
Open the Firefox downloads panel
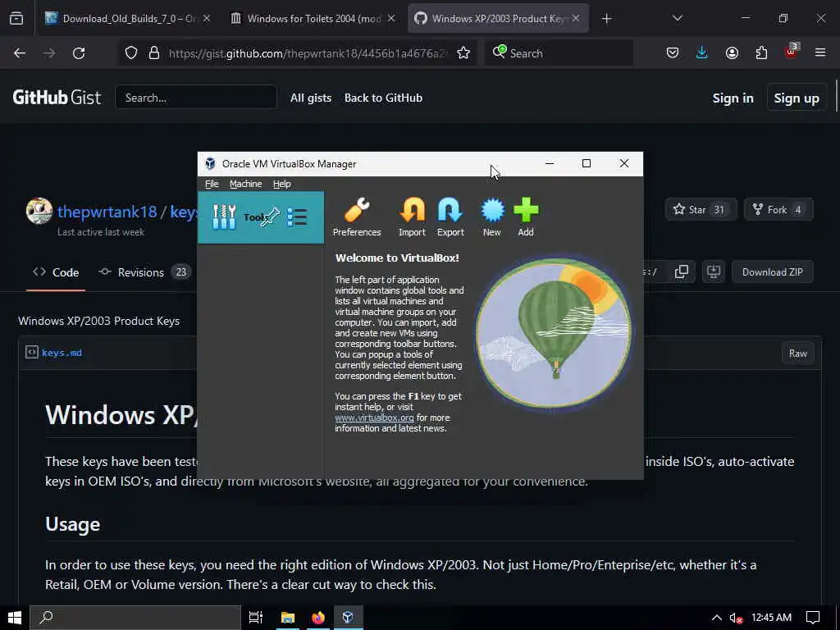click(702, 53)
